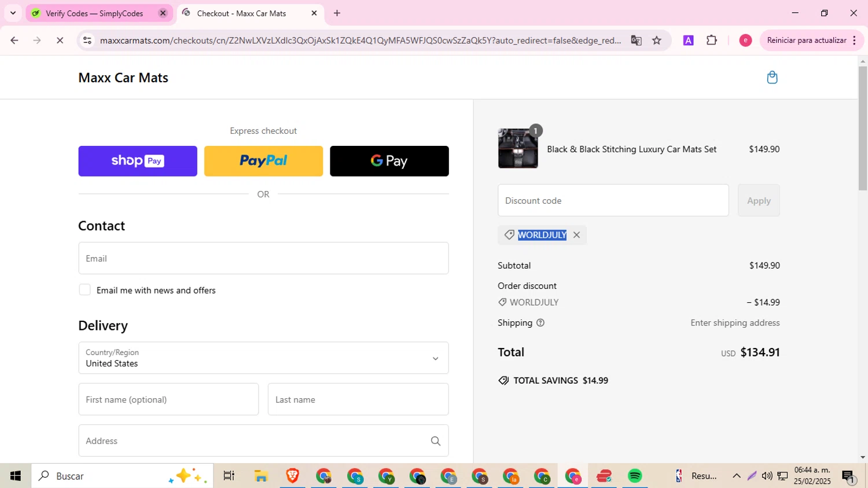The height and width of the screenshot is (488, 868).
Task: Open the network tray icon
Action: click(x=782, y=476)
